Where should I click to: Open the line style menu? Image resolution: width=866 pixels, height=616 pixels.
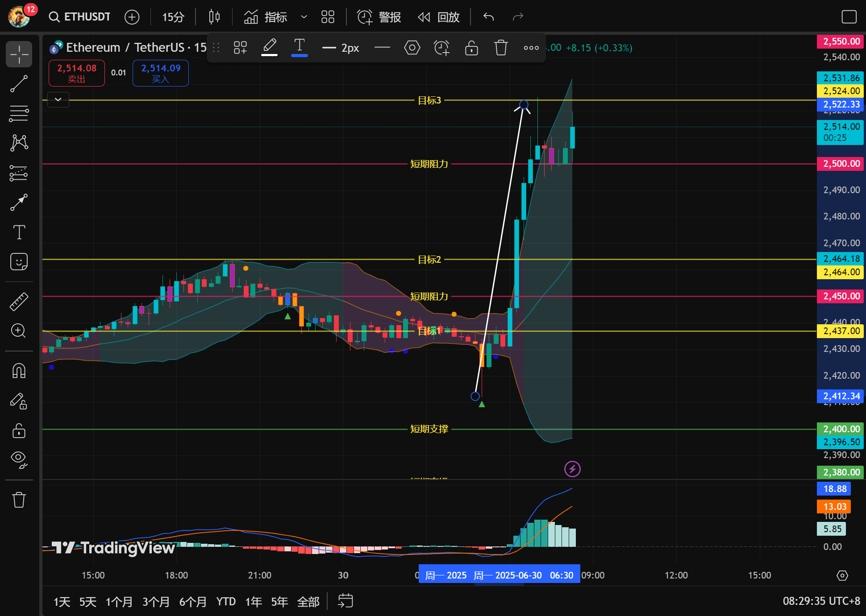click(x=382, y=48)
